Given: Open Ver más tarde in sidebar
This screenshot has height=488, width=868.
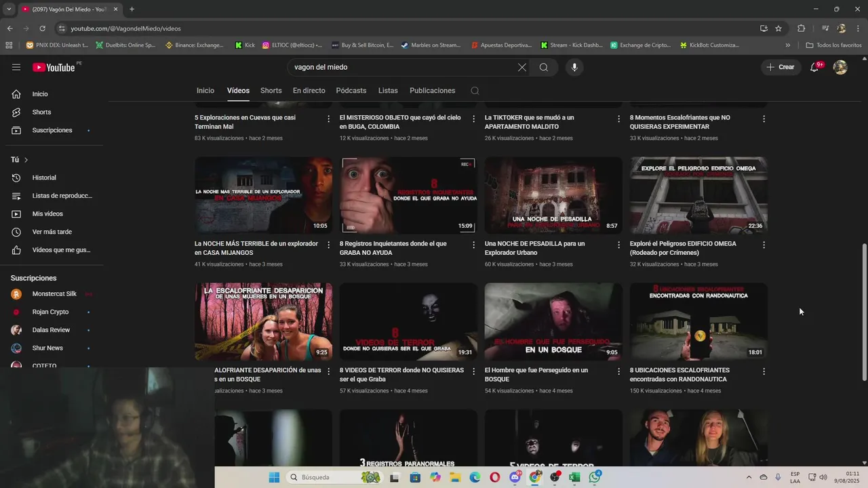Looking at the screenshot, I should 52,232.
